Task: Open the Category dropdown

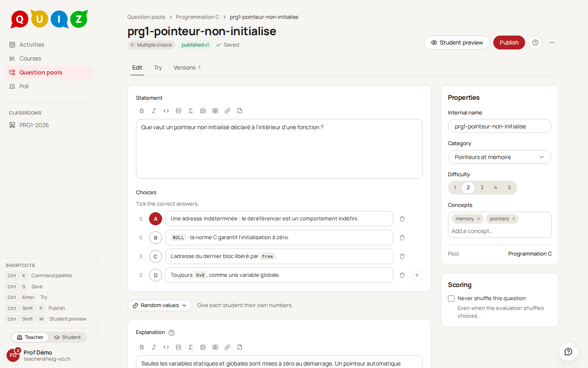Action: coord(500,157)
